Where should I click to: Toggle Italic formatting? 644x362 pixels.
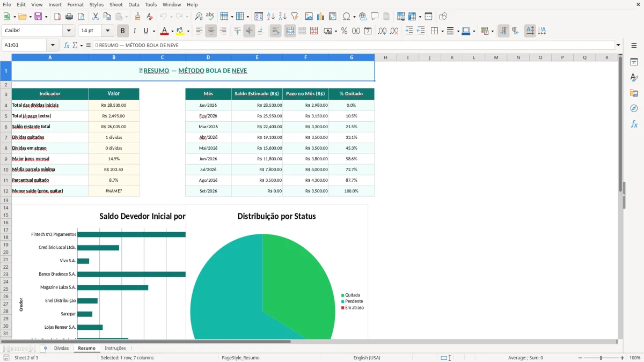tap(134, 31)
